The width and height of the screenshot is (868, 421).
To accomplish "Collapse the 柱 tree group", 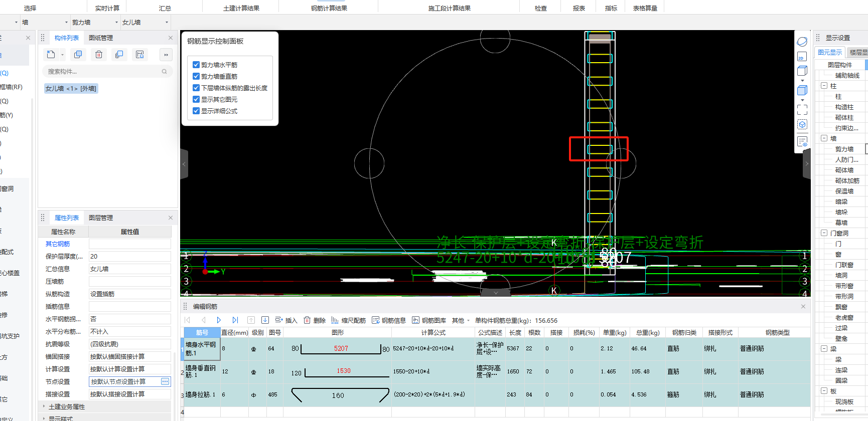I will click(824, 86).
